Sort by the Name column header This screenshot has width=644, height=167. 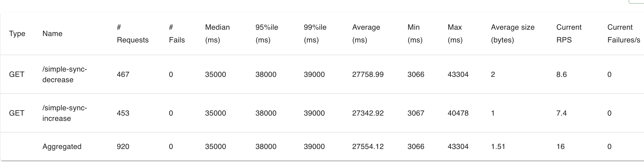[x=52, y=34]
